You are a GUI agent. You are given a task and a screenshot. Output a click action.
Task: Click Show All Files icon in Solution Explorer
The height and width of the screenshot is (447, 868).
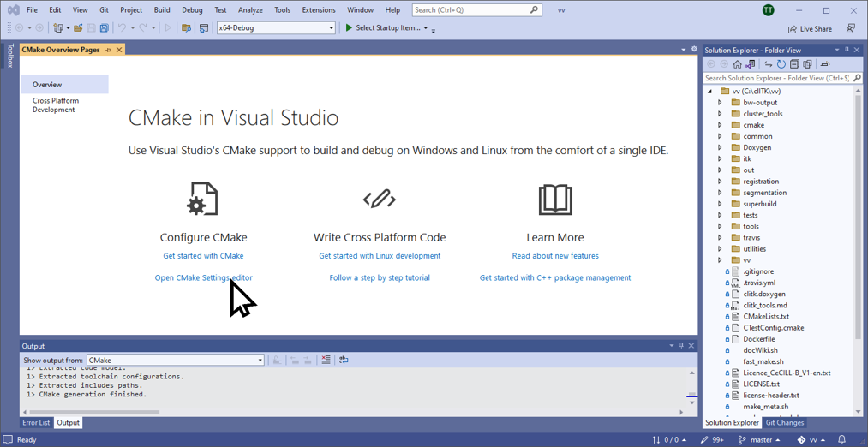(807, 64)
